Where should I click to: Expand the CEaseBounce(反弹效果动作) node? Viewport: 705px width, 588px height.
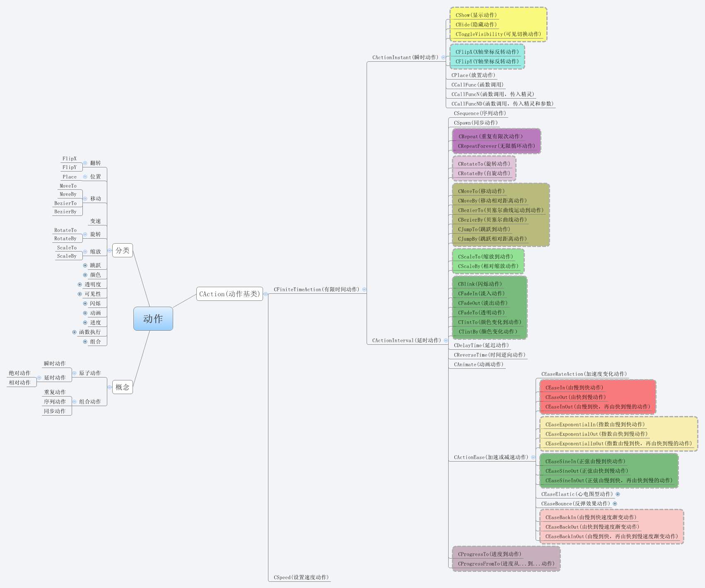614,503
